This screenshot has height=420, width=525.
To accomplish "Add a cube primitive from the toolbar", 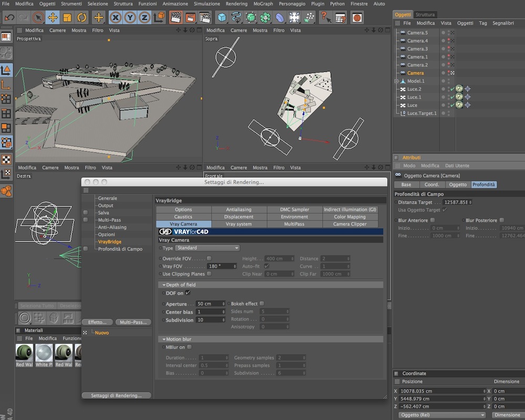I will [x=222, y=17].
